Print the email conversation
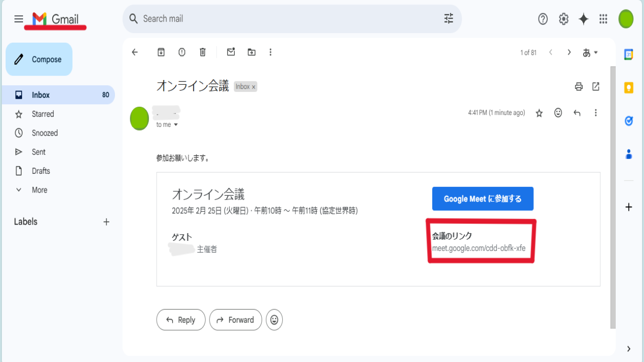The width and height of the screenshot is (644, 362). point(579,87)
